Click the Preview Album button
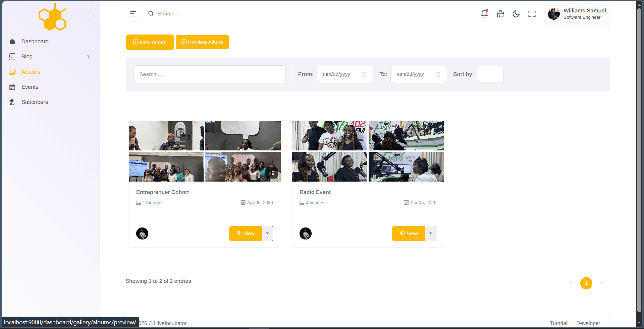The height and width of the screenshot is (329, 644). pyautogui.click(x=202, y=42)
